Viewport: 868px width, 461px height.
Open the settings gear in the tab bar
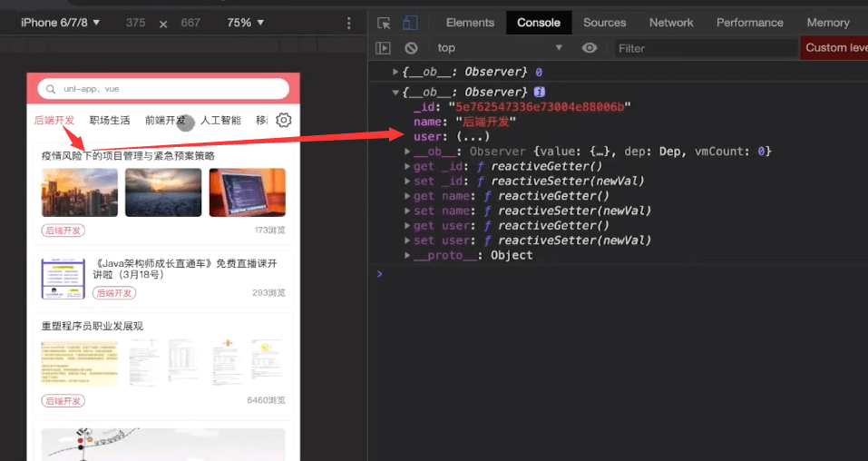point(283,120)
